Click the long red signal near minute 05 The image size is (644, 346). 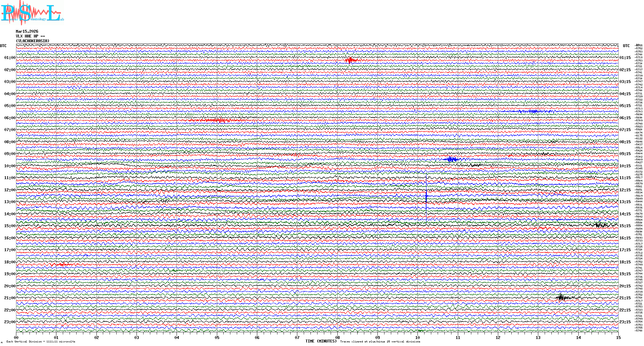(x=218, y=120)
